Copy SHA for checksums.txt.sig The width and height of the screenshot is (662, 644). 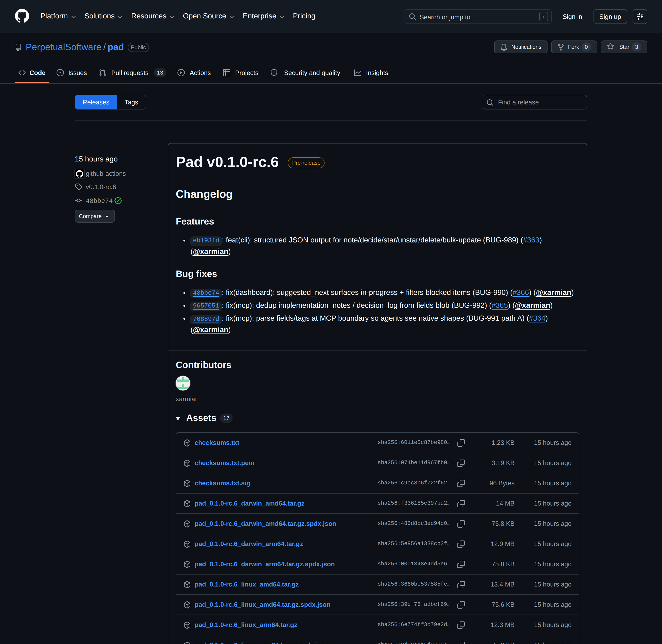(461, 483)
